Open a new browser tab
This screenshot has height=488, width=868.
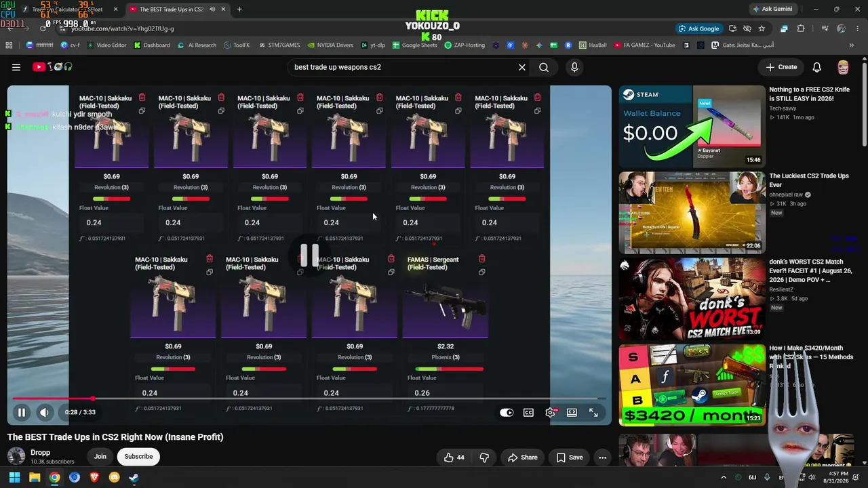coord(239,9)
